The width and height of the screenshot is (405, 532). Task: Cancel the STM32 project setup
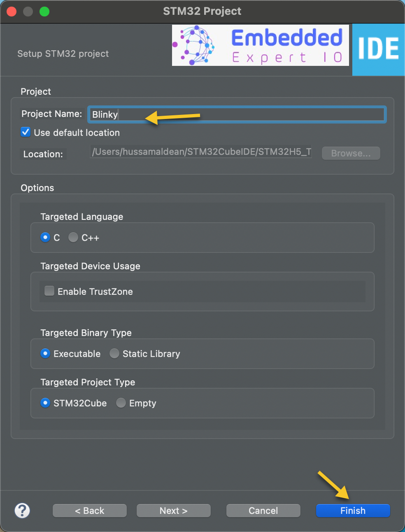(263, 511)
